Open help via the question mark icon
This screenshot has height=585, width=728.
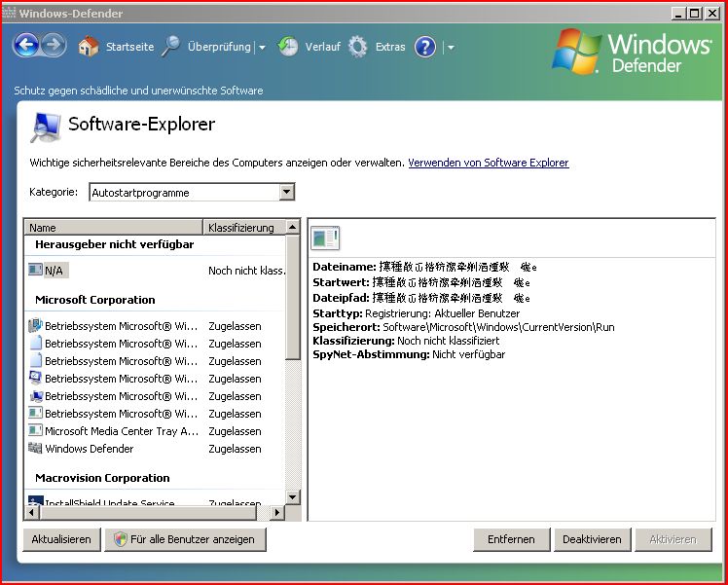coord(425,47)
